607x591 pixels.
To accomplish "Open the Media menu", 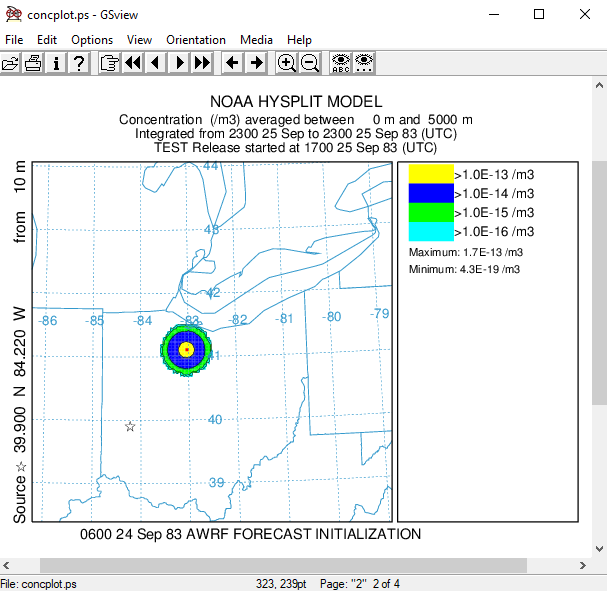I will [256, 40].
